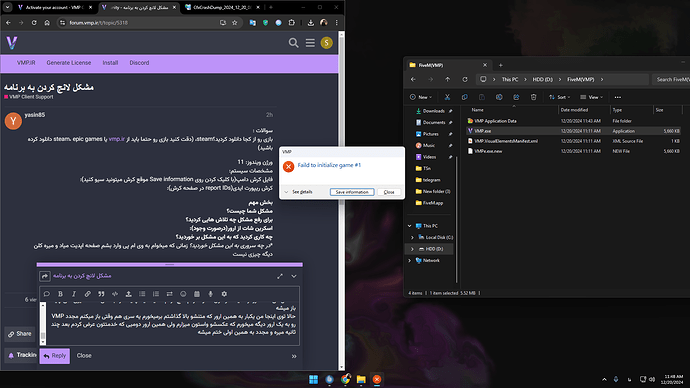Screen dimensions: 690x388
Task: Expand See details in VMP error dialog
Action: pyautogui.click(x=299, y=192)
